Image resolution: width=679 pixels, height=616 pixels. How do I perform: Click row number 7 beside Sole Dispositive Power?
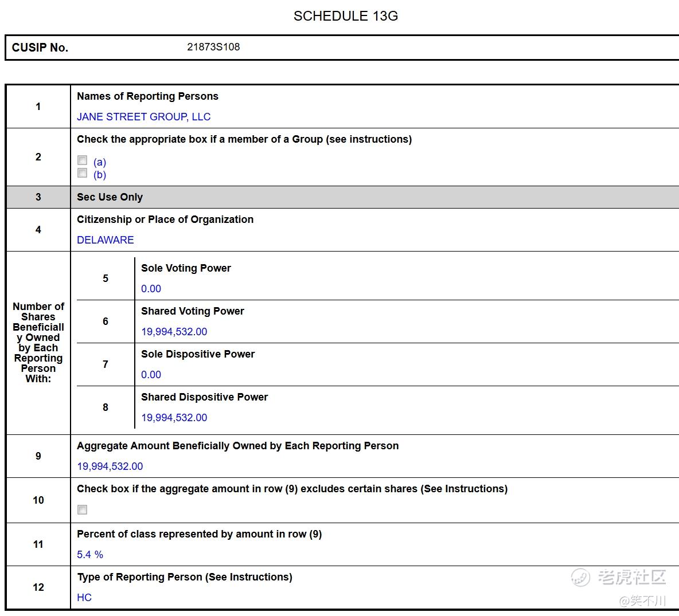click(105, 364)
